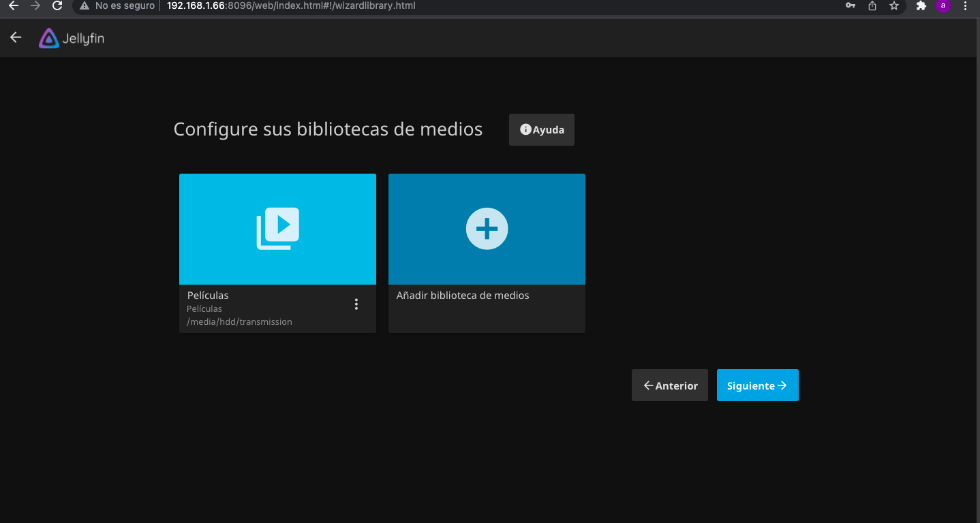This screenshot has width=980, height=523.
Task: Open the Películas three-dot options menu
Action: click(356, 304)
